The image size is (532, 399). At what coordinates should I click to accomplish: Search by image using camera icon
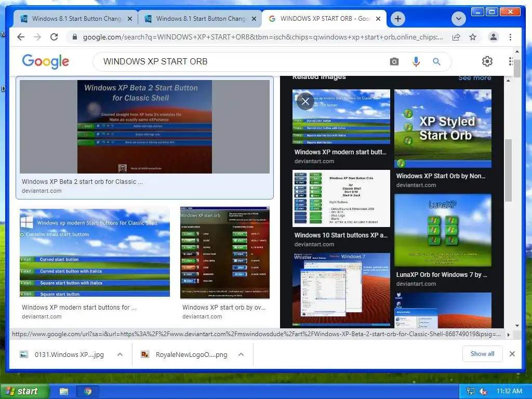tap(394, 61)
